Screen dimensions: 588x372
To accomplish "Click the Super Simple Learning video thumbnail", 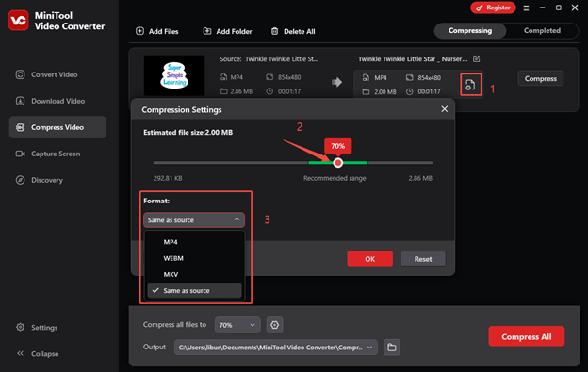I will point(174,75).
